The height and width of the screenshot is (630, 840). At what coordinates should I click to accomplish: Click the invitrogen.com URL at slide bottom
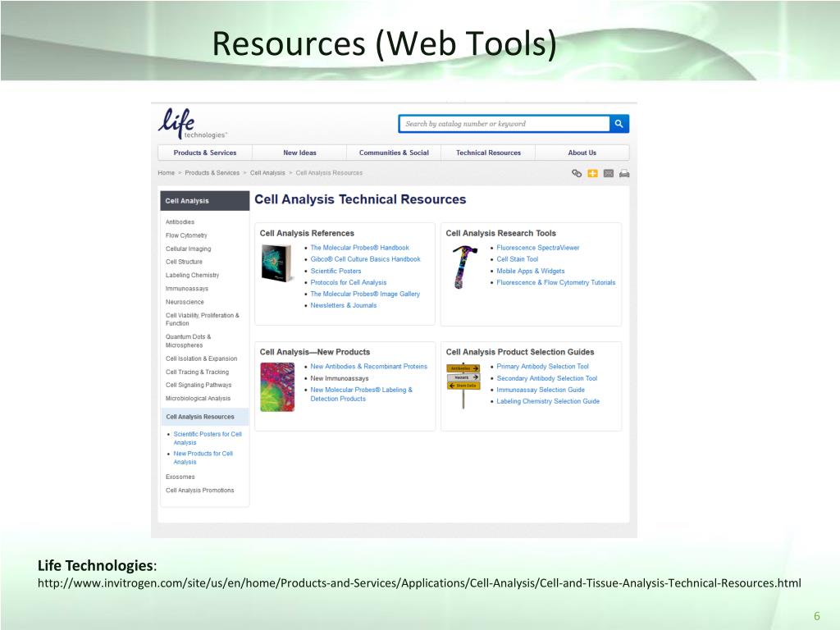click(x=419, y=583)
